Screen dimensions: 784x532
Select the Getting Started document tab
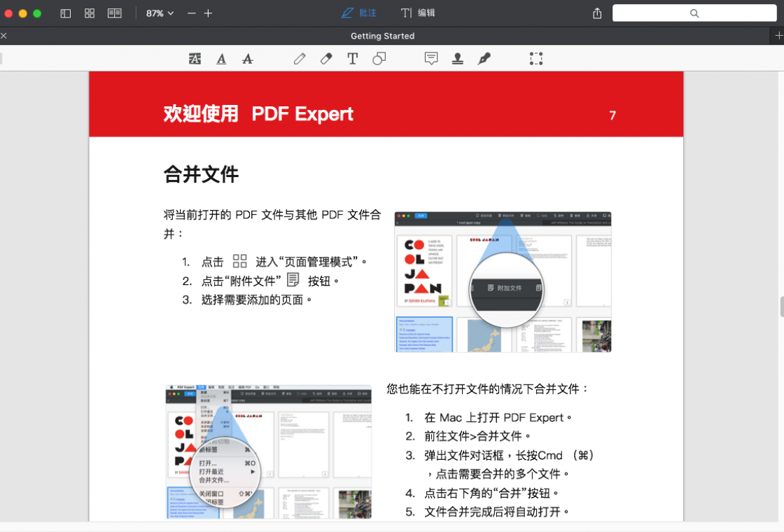382,36
